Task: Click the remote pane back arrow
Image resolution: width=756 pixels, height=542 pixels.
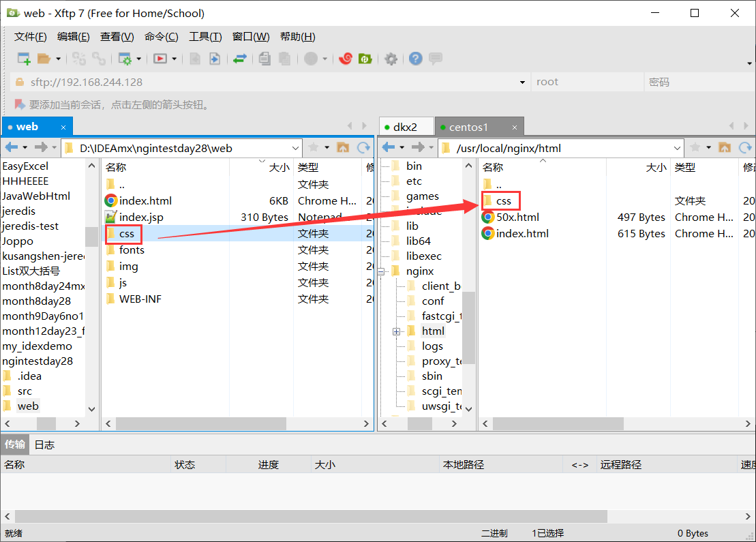Action: tap(388, 147)
